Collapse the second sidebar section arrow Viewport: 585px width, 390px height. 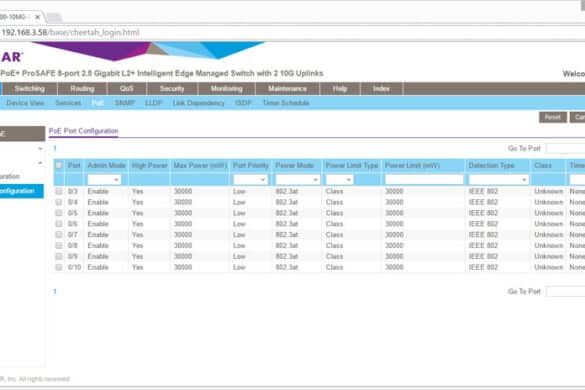click(x=40, y=163)
